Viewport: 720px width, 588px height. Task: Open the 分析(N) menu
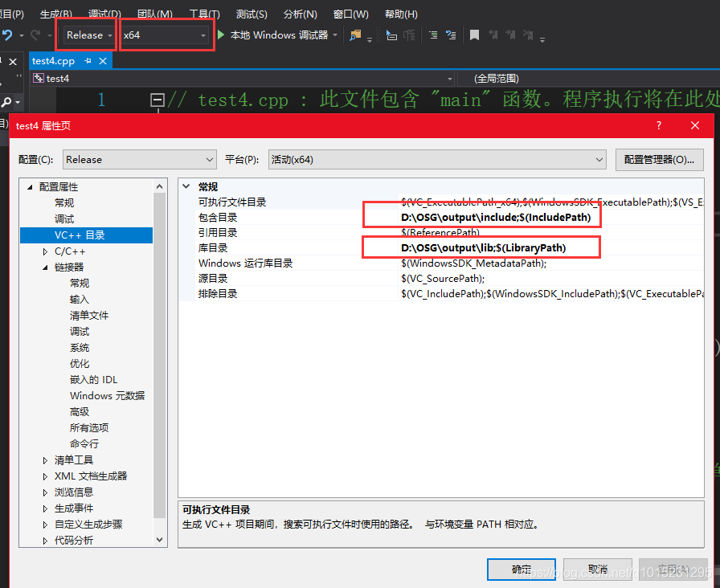click(301, 14)
